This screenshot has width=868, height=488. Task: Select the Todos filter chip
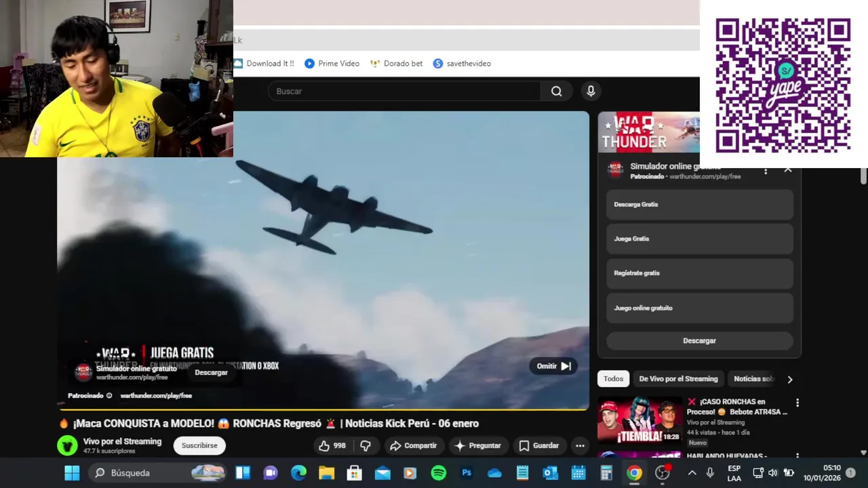click(613, 379)
